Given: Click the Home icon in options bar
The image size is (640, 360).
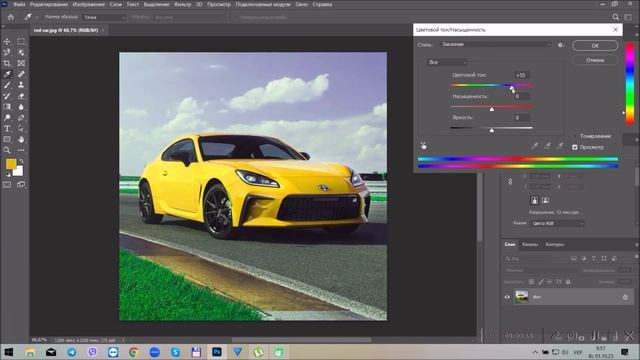Looking at the screenshot, I should 11,17.
